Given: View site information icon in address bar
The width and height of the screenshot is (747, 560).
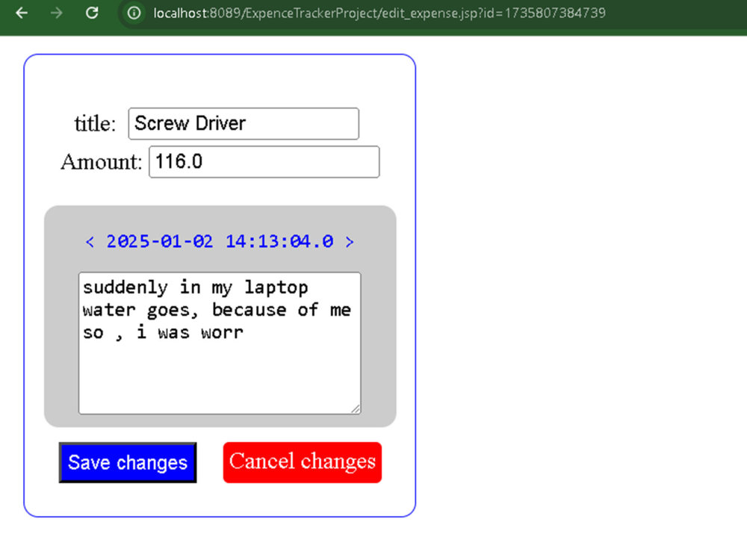Looking at the screenshot, I should (x=134, y=13).
